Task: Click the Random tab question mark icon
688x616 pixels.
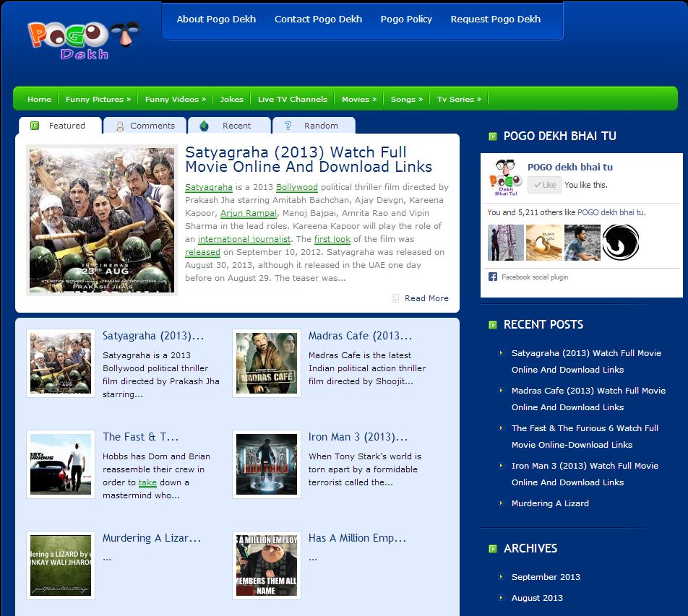Action: 288,126
